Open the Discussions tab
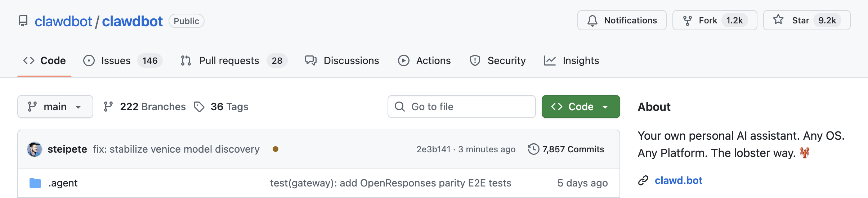The height and width of the screenshot is (198, 868). click(x=351, y=60)
